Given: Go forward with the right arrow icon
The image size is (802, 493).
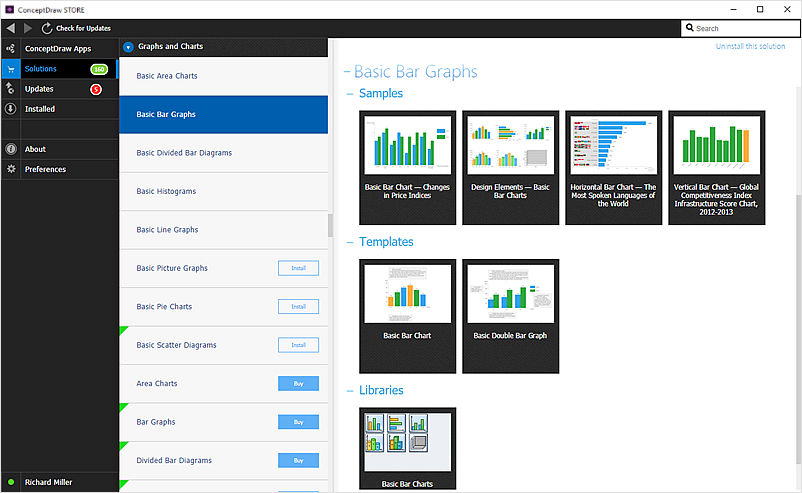Looking at the screenshot, I should point(28,28).
